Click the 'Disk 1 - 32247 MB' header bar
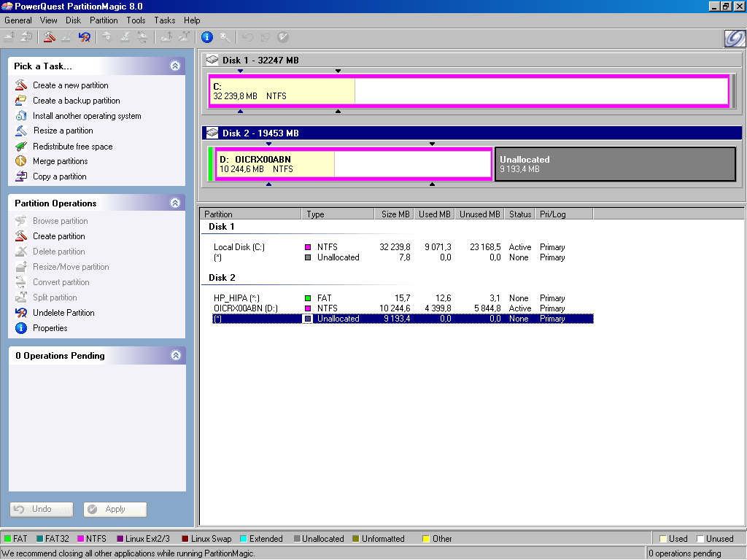The height and width of the screenshot is (560, 747). point(472,60)
